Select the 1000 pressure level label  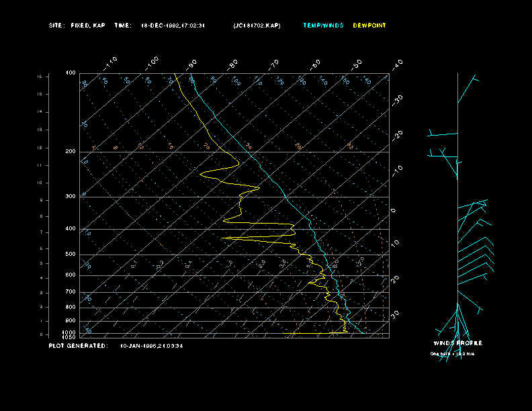(70, 332)
